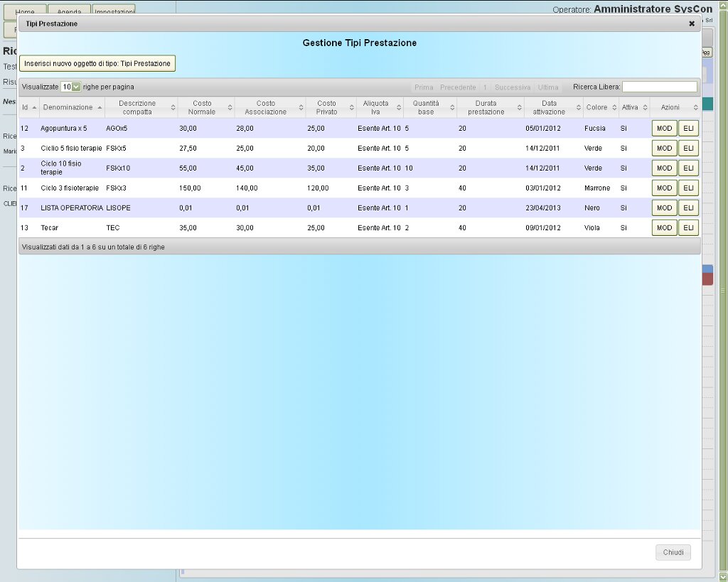Sort by Quantità base column
Image resolution: width=728 pixels, height=582 pixels.
(x=430, y=107)
